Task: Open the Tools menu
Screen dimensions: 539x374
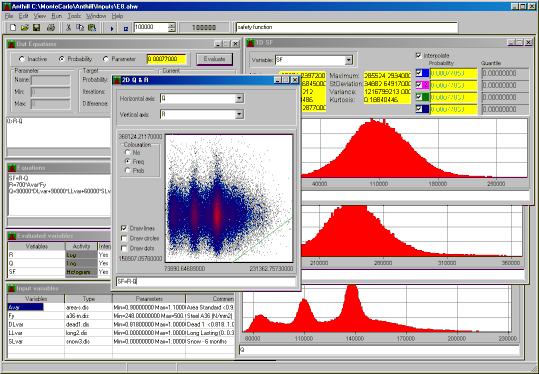Action: [x=74, y=16]
